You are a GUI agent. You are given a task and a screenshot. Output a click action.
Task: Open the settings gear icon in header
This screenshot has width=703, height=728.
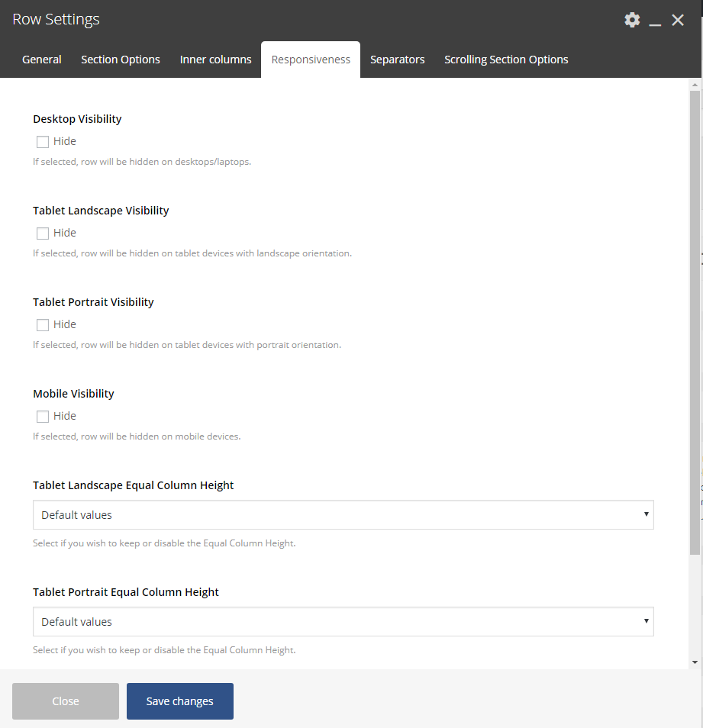point(632,20)
